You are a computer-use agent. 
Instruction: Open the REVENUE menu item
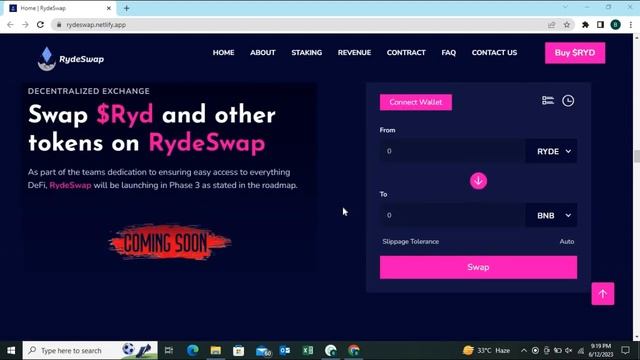pyautogui.click(x=354, y=53)
